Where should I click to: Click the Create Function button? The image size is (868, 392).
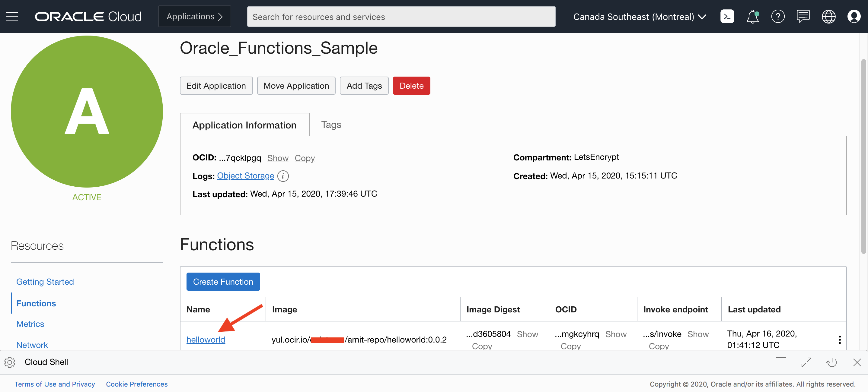(223, 282)
